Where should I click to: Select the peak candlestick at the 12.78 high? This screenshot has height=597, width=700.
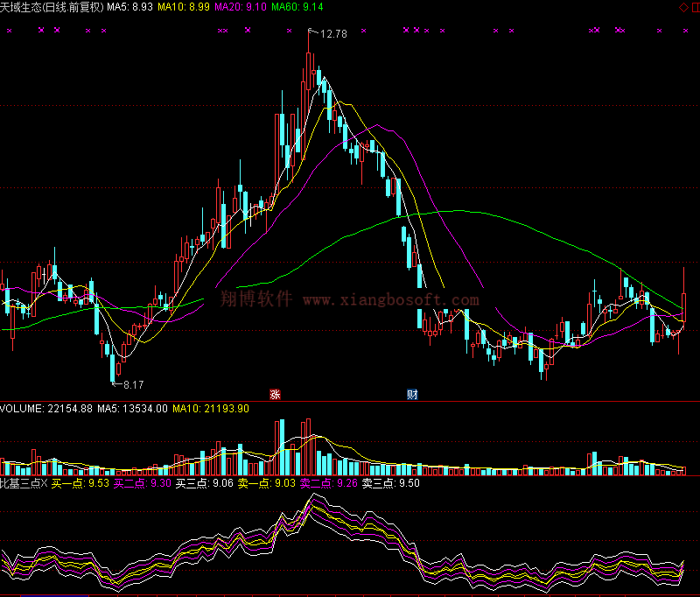pos(309,72)
